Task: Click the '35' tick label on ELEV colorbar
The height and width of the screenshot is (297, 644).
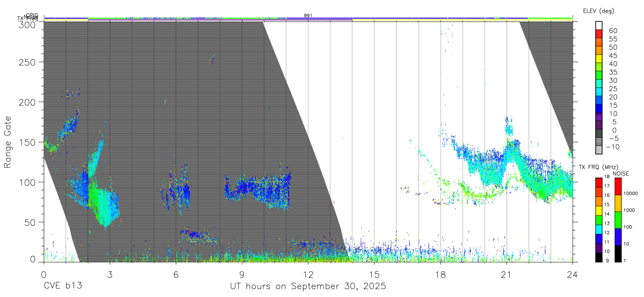Action: [612, 72]
